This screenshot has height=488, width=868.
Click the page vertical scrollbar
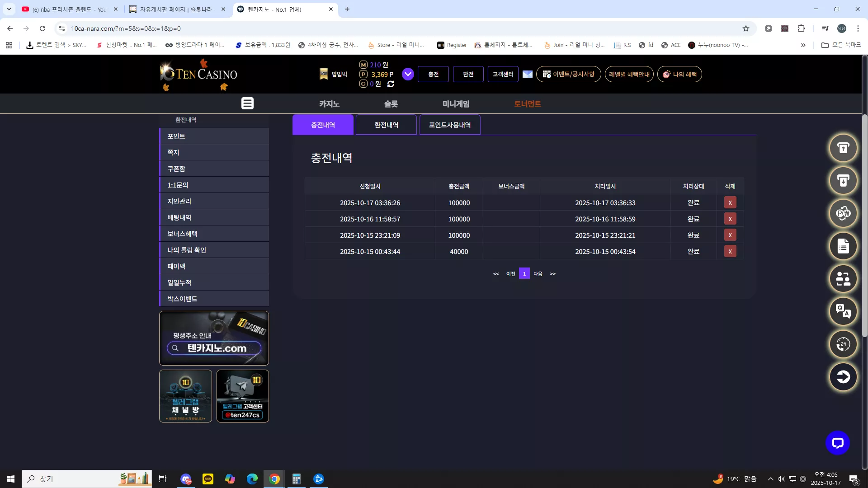pos(864,226)
